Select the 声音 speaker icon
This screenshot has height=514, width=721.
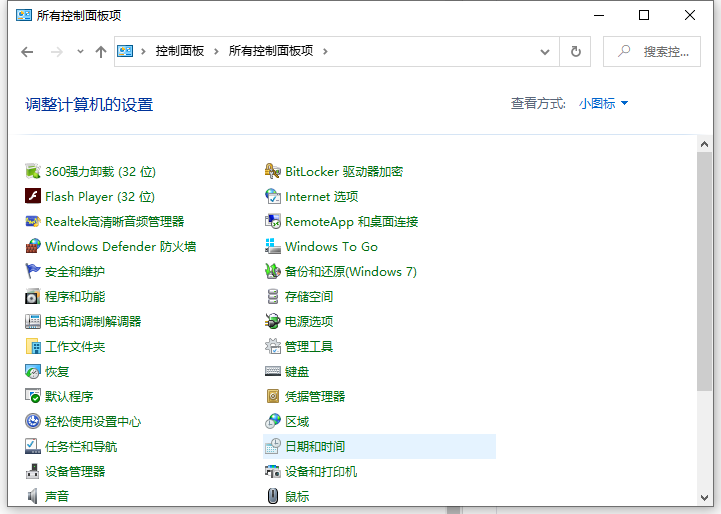[33, 496]
